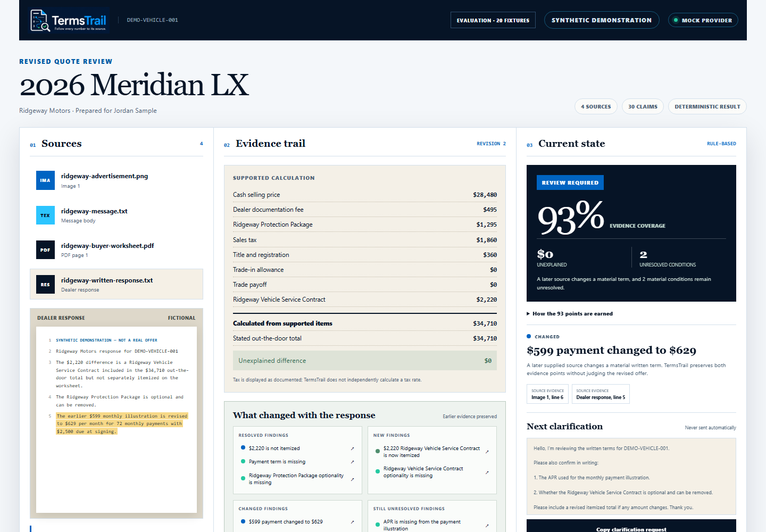Open arrow for Service Contract now itemized finding

487,452
